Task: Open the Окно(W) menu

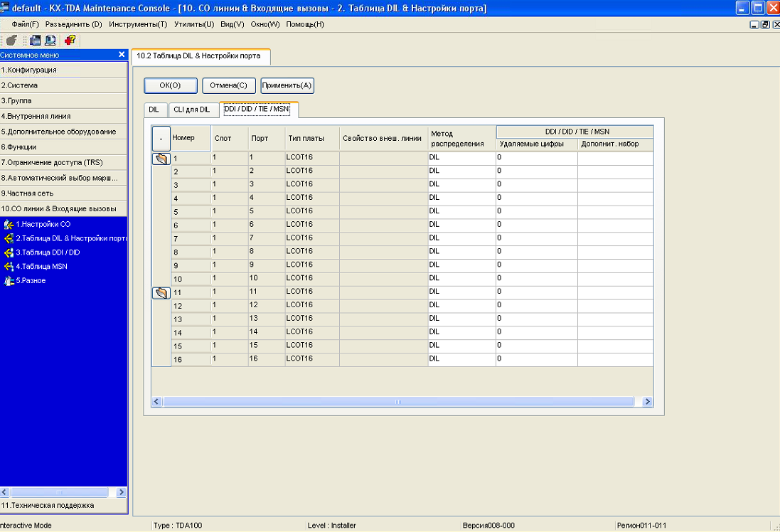Action: pos(265,24)
